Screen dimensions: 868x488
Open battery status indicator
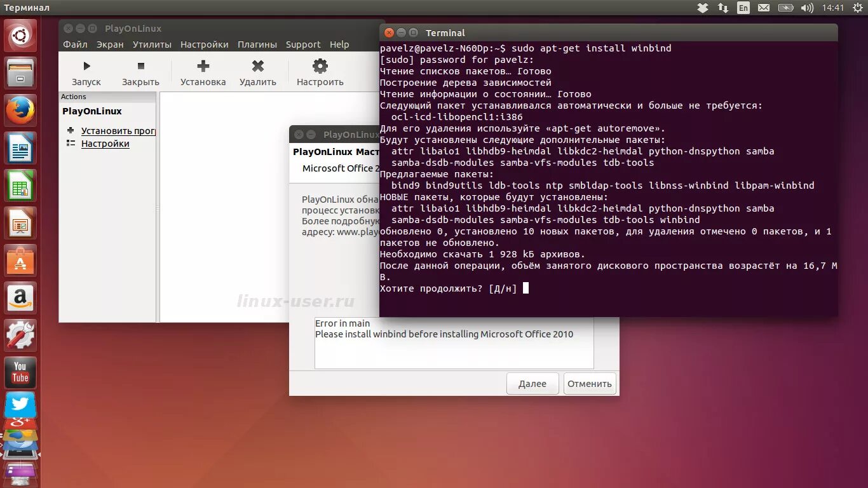786,8
